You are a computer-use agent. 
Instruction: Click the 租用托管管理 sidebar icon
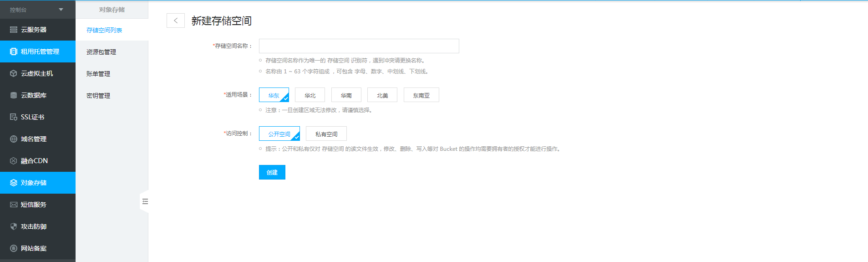click(x=14, y=51)
